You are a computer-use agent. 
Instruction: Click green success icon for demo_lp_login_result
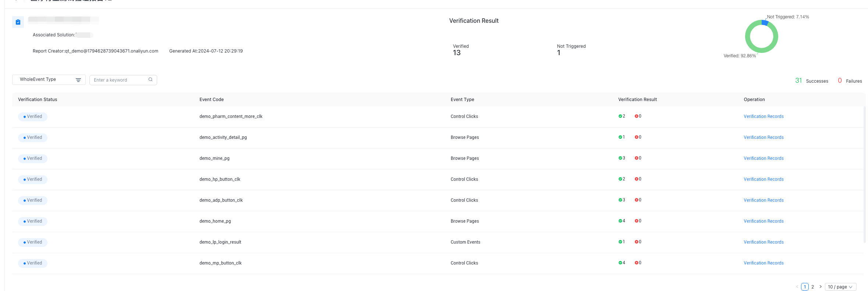[620, 242]
